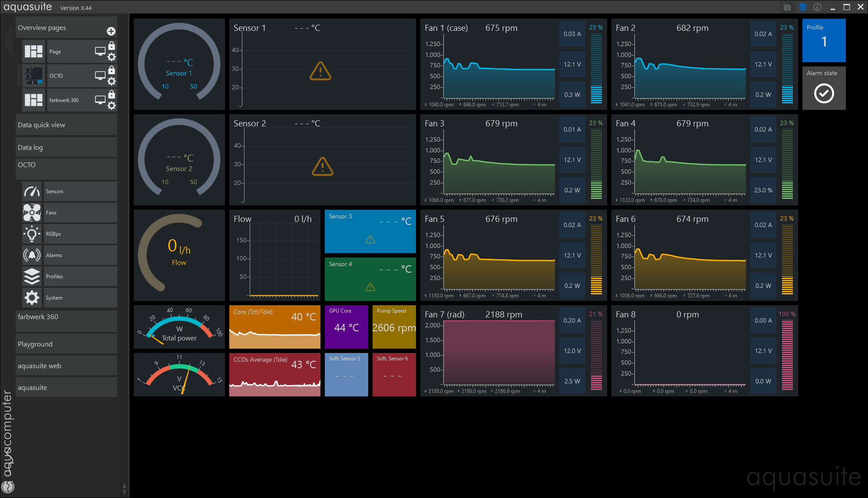Add a new overview page with plus icon
868x498 pixels.
(x=111, y=31)
